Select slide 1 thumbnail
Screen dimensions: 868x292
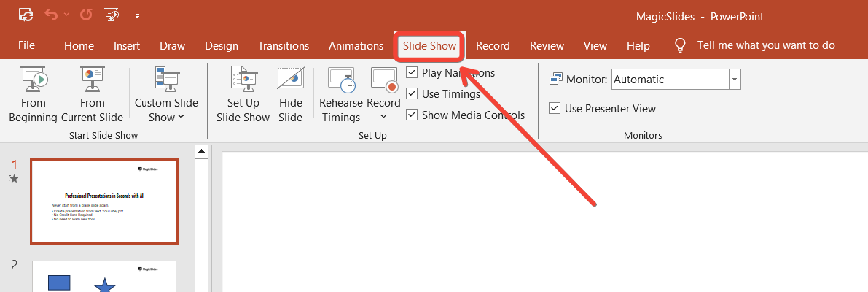[104, 201]
